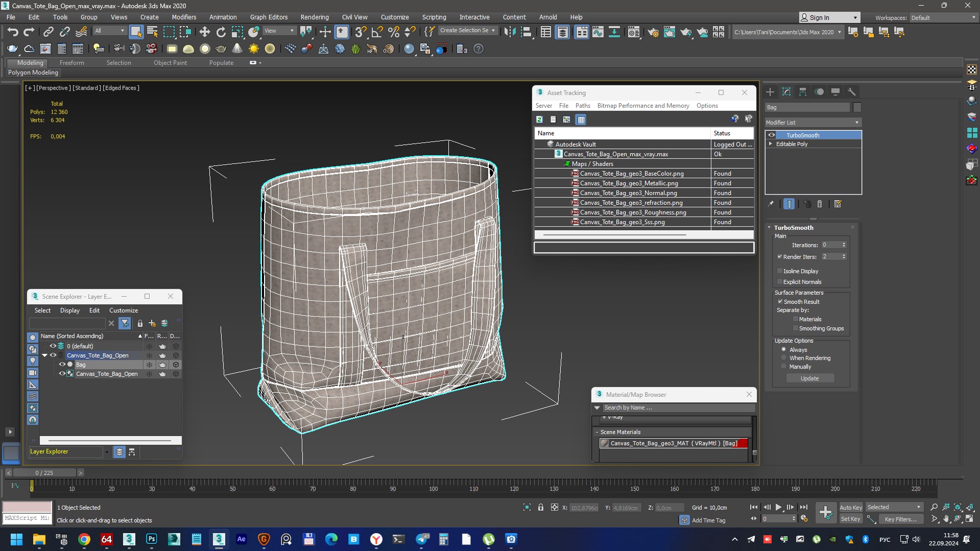Refresh the Asset Tracking list
The height and width of the screenshot is (551, 980).
point(539,119)
